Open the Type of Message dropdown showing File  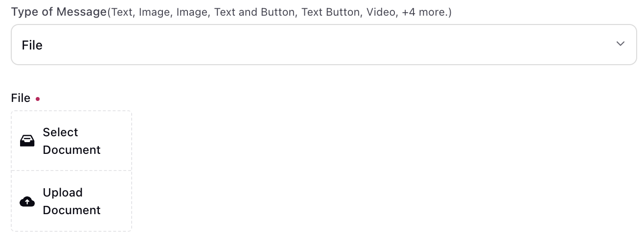click(324, 45)
